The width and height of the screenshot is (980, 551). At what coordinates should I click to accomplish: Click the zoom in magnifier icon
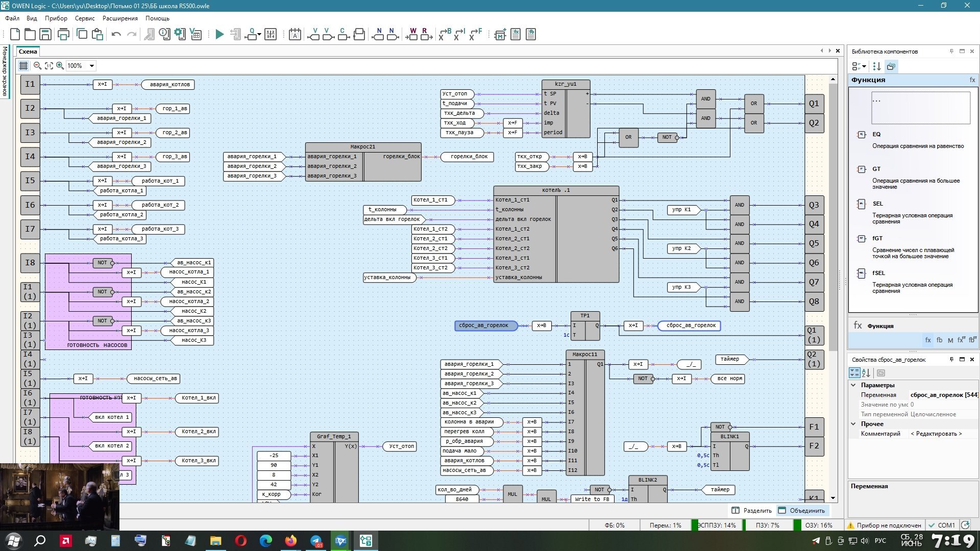click(60, 66)
